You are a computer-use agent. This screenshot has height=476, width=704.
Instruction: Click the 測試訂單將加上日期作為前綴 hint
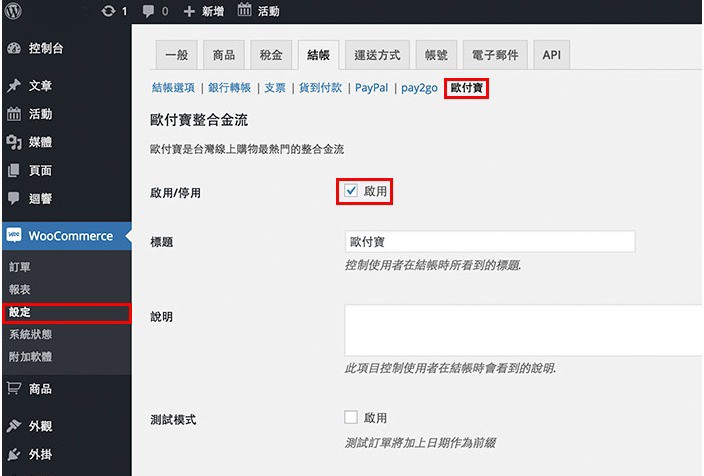click(420, 443)
